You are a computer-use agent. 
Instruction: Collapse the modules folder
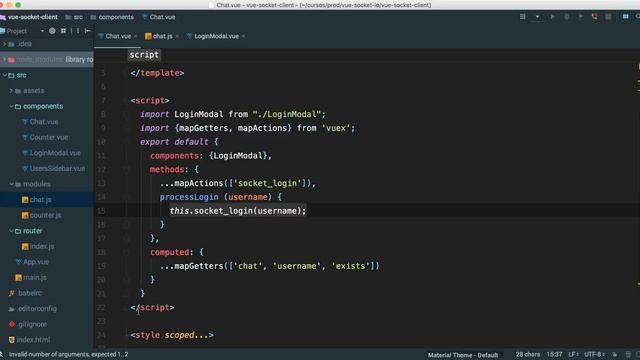[x=11, y=184]
